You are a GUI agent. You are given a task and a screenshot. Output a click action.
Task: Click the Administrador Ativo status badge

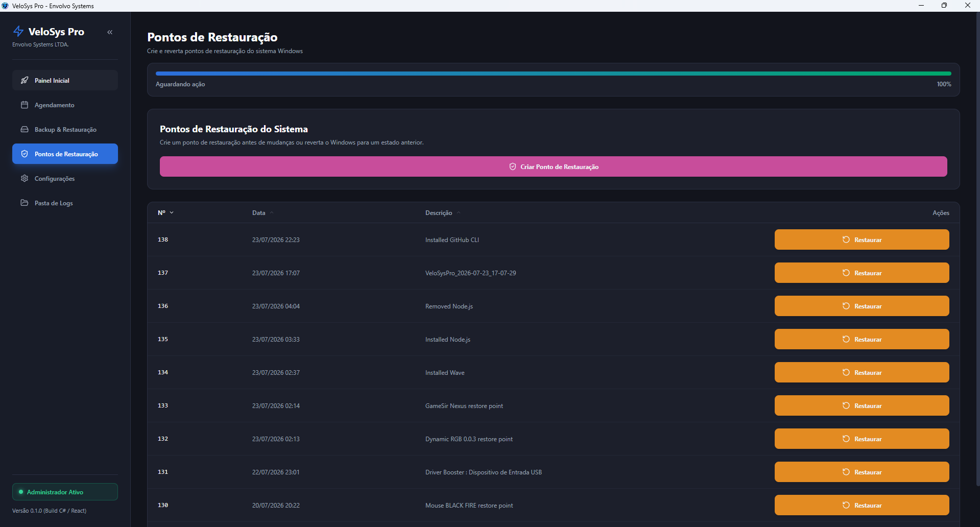point(65,492)
